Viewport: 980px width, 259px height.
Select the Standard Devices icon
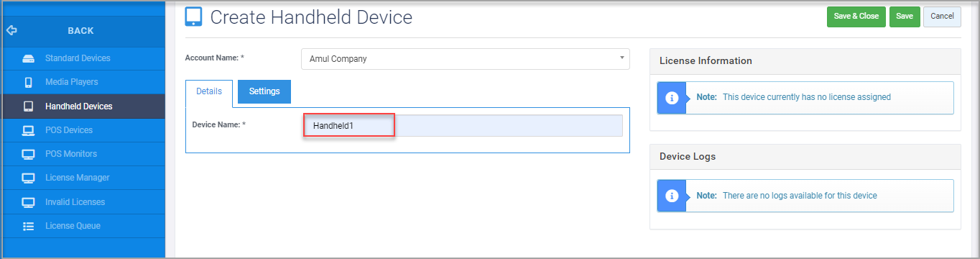(x=29, y=58)
